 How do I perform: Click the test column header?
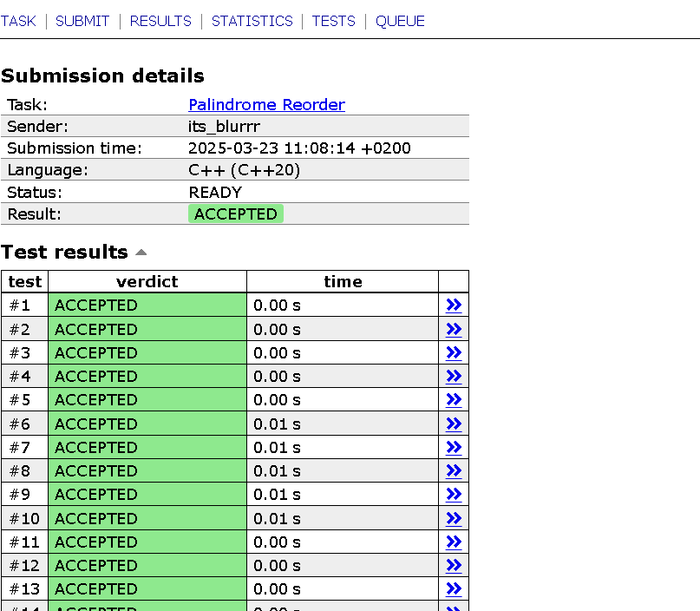pos(24,282)
